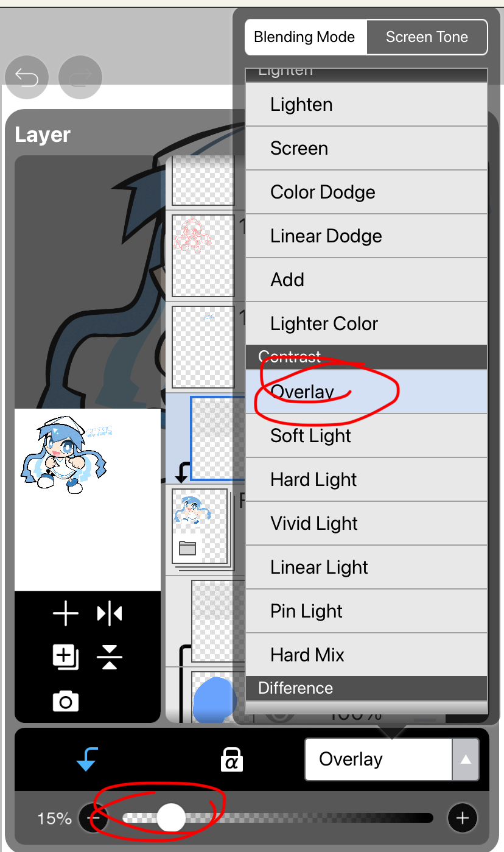The width and height of the screenshot is (504, 852).
Task: Increase opacity with the plus button
Action: (463, 818)
